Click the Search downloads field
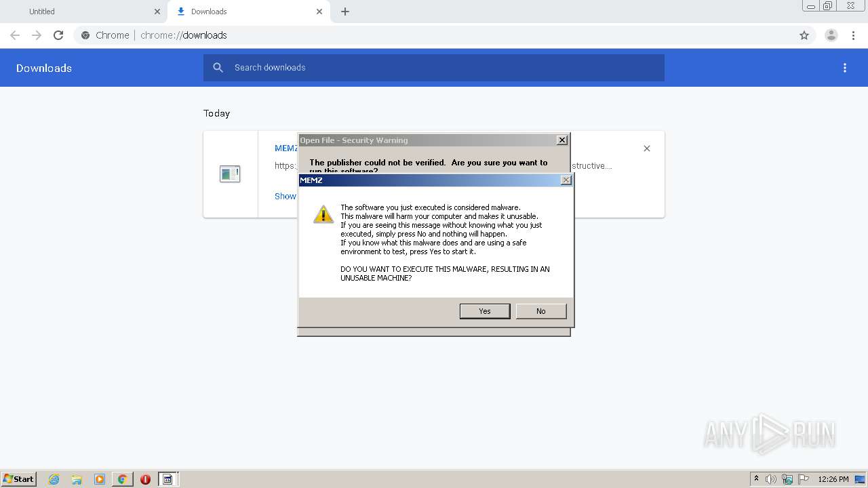Viewport: 868px width, 488px height. (x=434, y=68)
